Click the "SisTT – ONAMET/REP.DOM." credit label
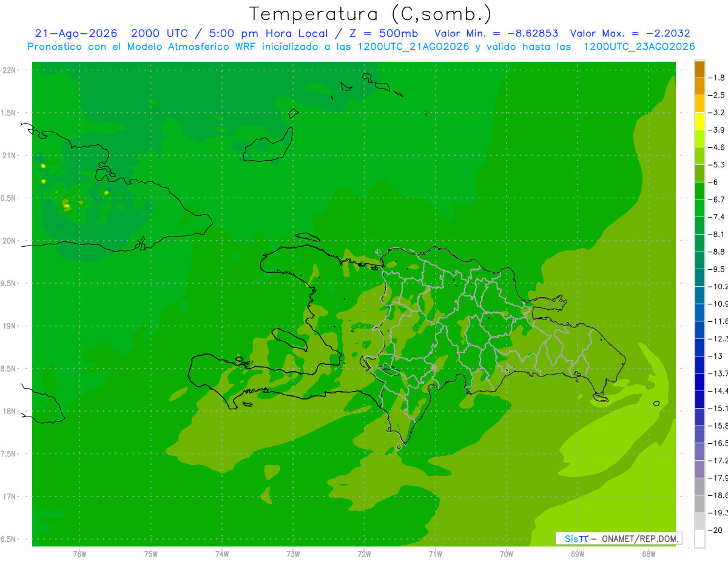The image size is (728, 562). [x=618, y=538]
